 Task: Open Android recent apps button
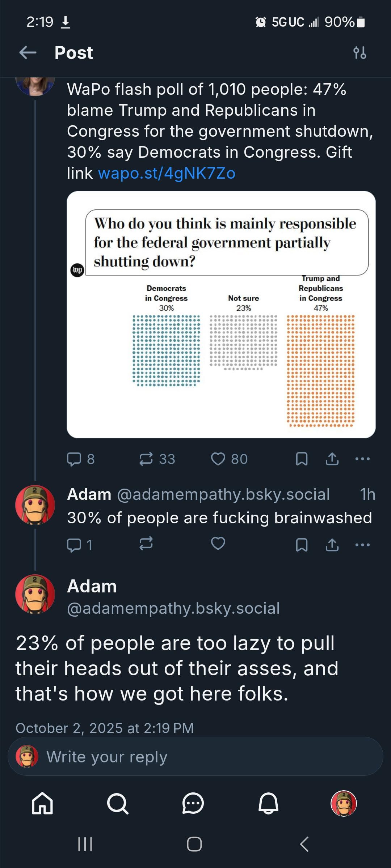[85, 844]
